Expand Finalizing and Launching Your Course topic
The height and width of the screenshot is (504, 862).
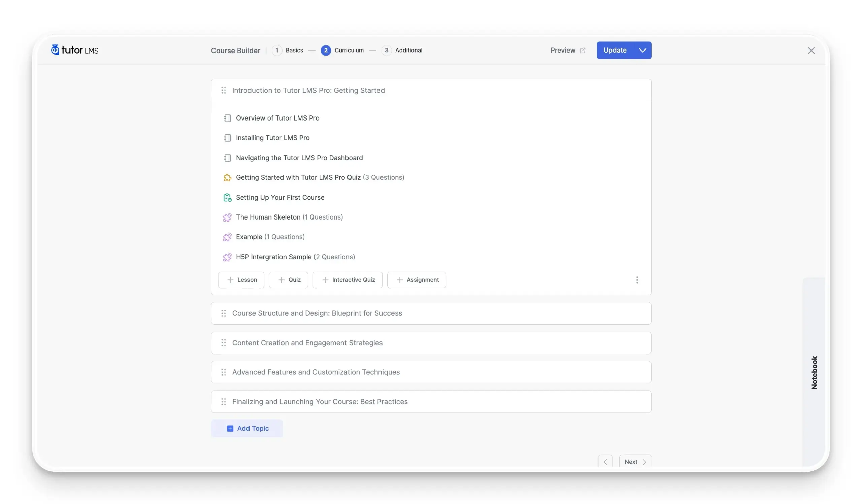tap(431, 401)
